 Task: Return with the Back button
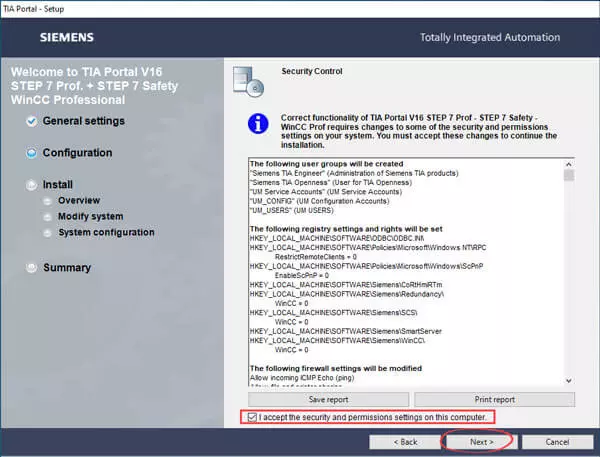(x=404, y=441)
